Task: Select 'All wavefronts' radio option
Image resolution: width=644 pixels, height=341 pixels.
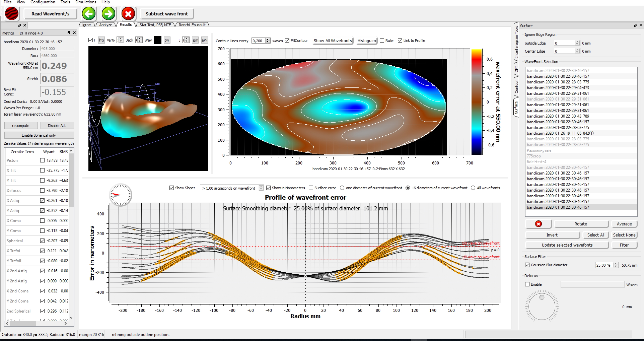Action: tap(473, 188)
